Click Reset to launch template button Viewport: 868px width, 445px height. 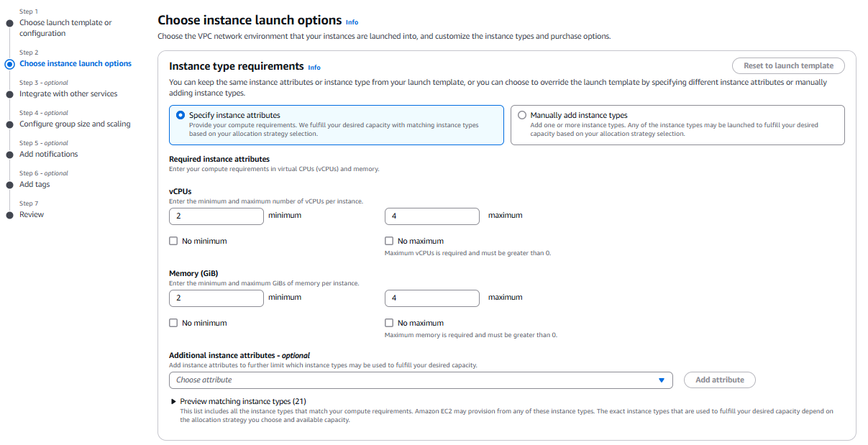click(788, 66)
